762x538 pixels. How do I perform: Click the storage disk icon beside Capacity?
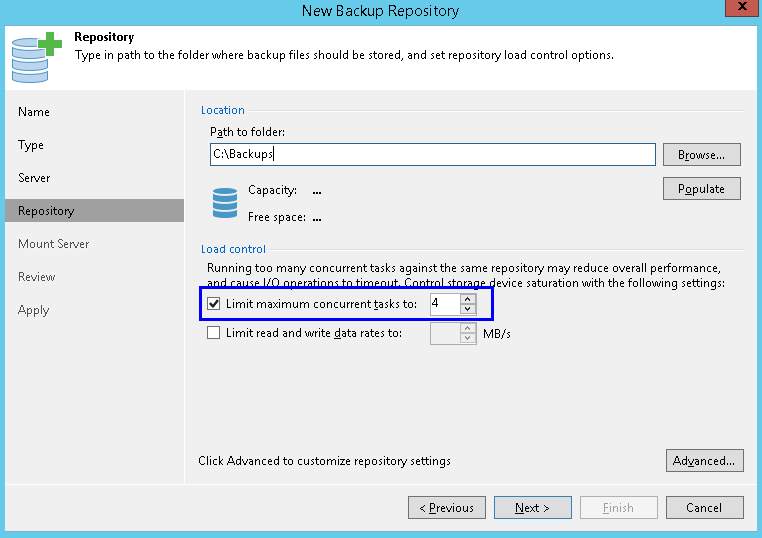pyautogui.click(x=225, y=201)
